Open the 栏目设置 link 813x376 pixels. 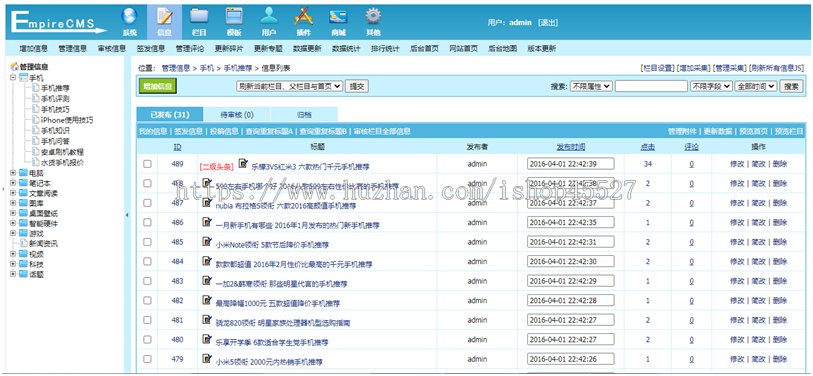coord(657,68)
